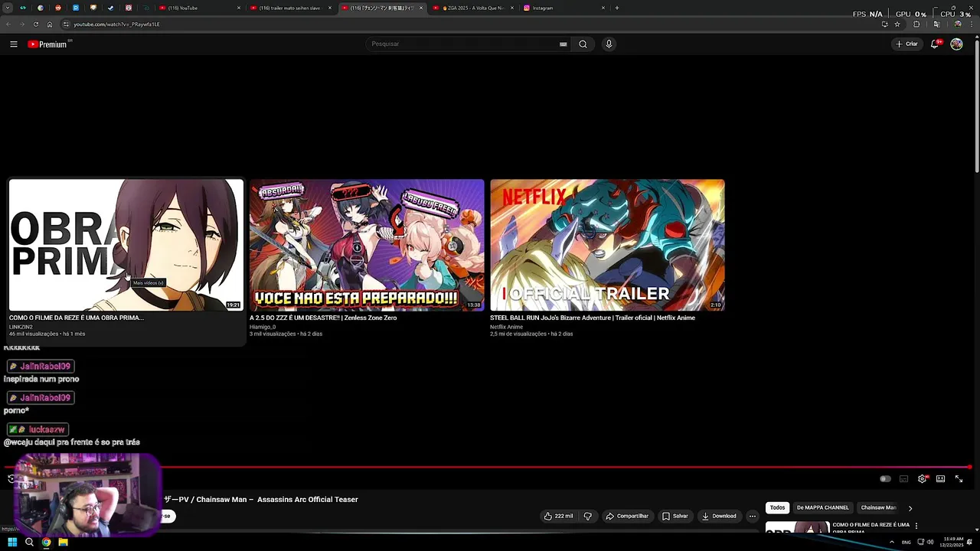The image size is (980, 551).
Task: Open more actions ellipsis beside Download
Action: [x=753, y=517]
